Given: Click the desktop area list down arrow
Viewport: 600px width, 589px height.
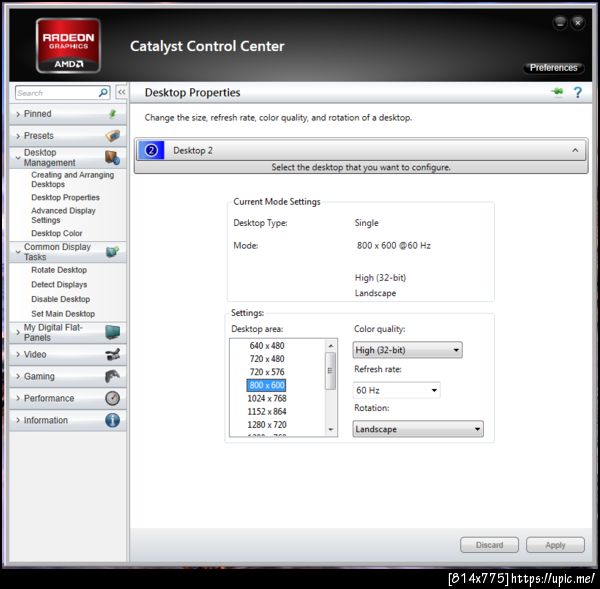Looking at the screenshot, I should (331, 429).
